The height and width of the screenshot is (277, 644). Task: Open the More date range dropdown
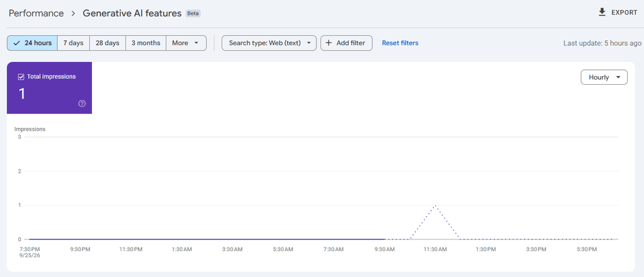pyautogui.click(x=186, y=43)
